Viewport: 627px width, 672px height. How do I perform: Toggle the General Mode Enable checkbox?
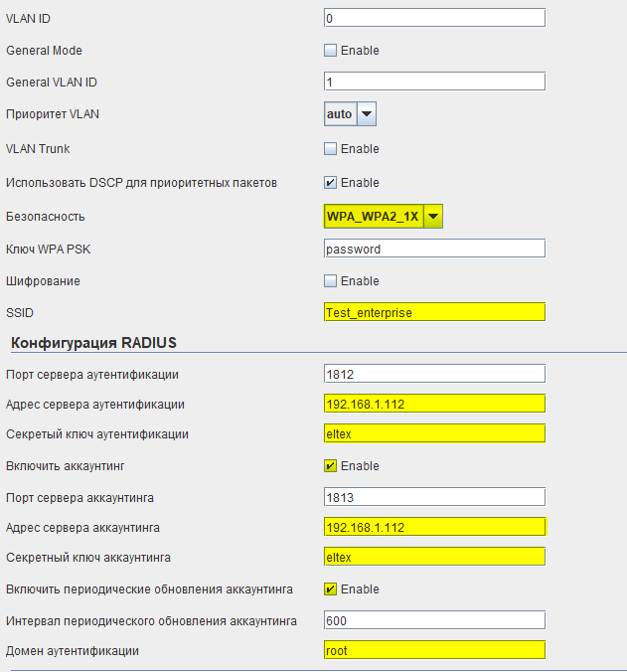point(330,51)
